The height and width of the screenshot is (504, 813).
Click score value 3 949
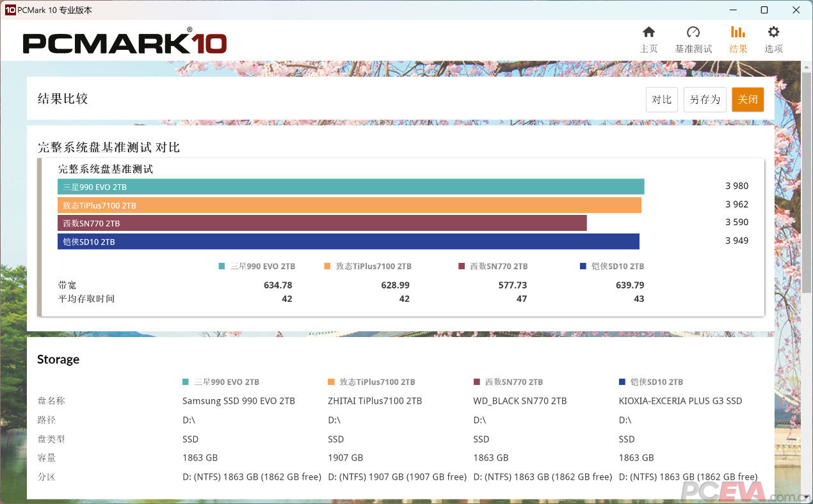737,241
